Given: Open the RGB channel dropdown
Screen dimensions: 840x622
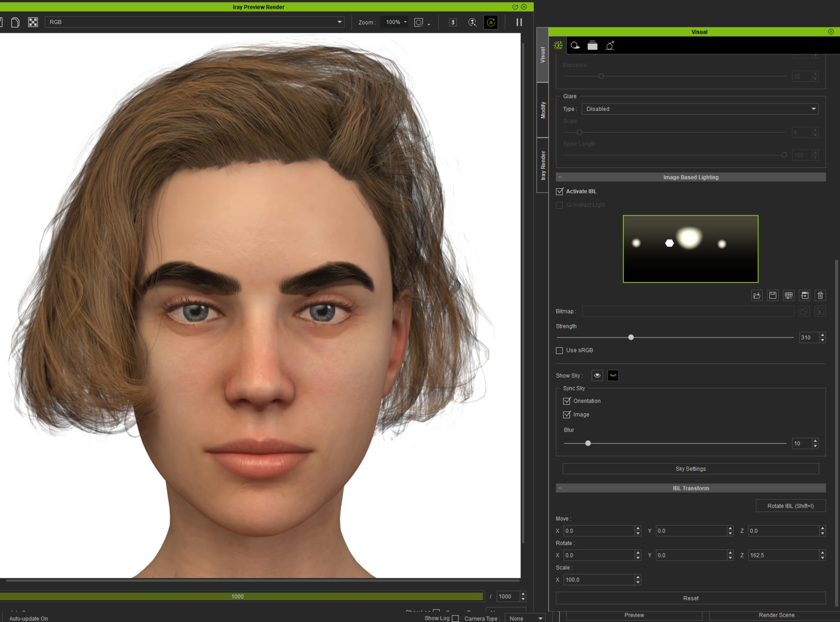Looking at the screenshot, I should (194, 22).
